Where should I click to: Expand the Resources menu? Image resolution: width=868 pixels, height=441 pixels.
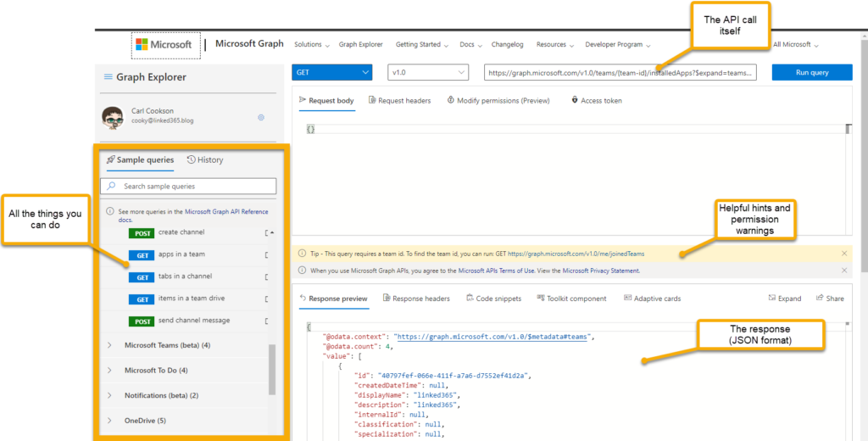click(x=554, y=45)
